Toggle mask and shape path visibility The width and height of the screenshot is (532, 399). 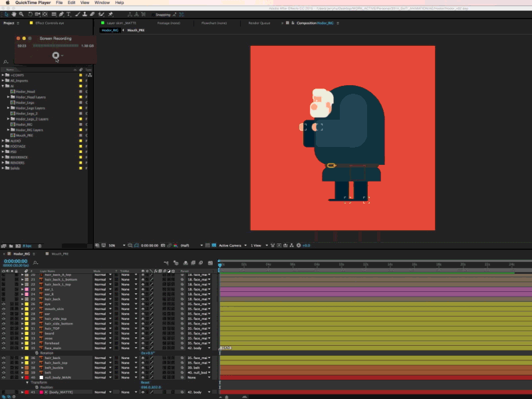pos(136,245)
